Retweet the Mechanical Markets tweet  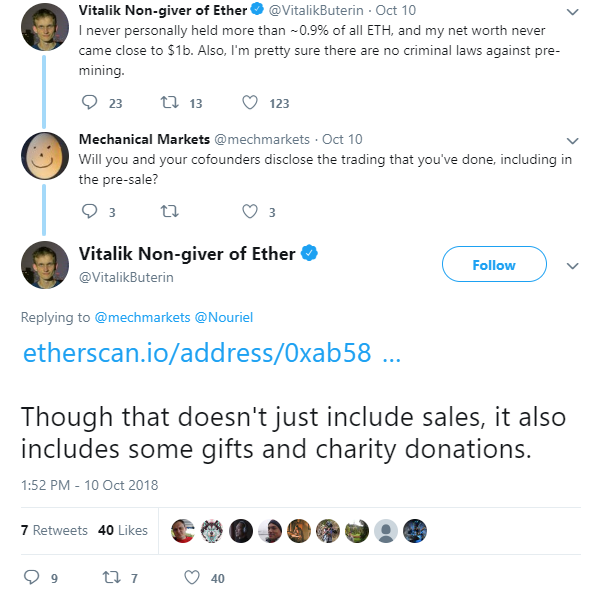169,211
